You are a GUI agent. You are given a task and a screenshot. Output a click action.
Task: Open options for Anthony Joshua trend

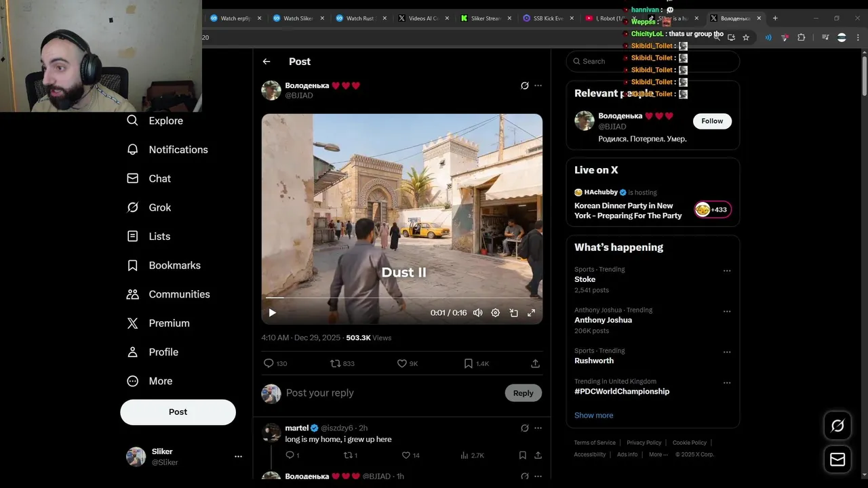point(727,312)
